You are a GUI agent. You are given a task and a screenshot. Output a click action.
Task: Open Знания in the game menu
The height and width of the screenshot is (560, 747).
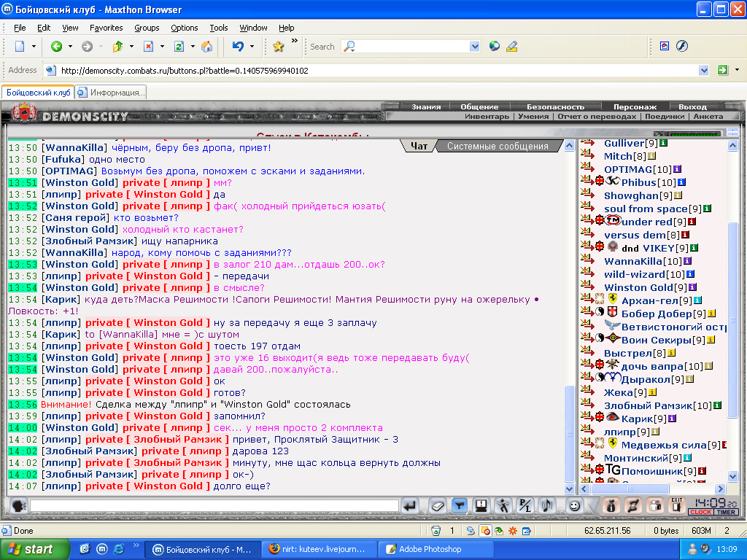coord(426,106)
